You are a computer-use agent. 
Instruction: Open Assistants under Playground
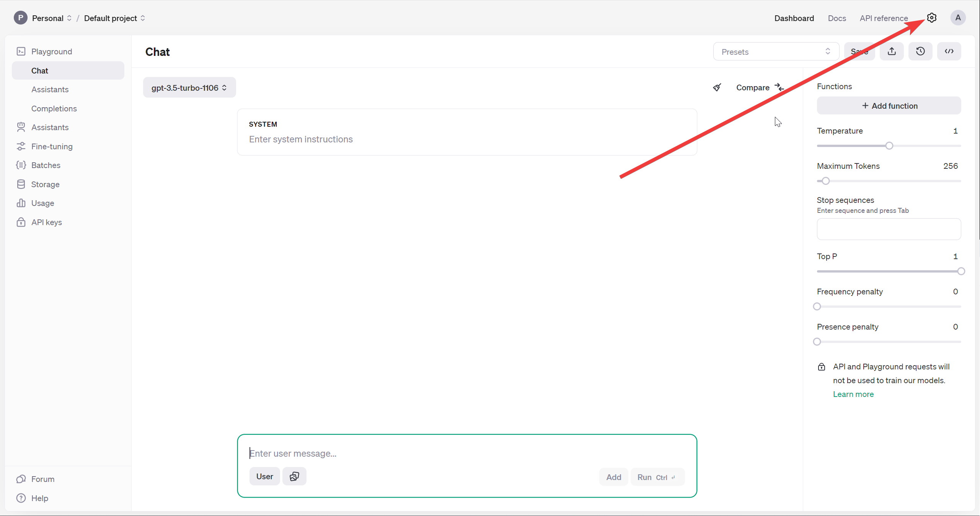point(50,89)
